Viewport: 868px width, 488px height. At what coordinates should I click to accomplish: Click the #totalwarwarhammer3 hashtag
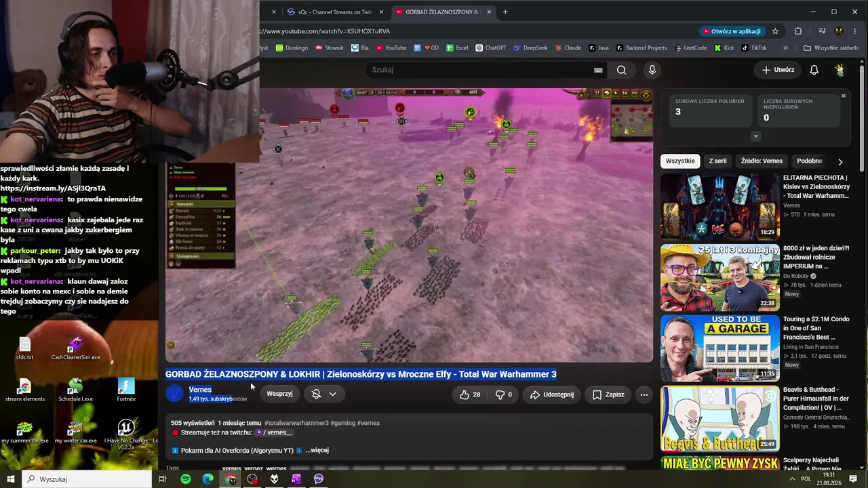296,423
